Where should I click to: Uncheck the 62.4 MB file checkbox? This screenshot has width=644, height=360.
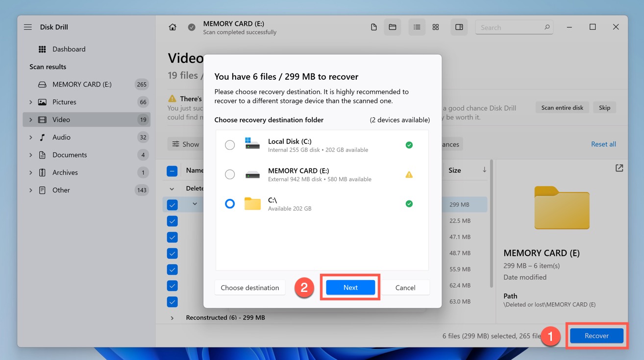172,286
